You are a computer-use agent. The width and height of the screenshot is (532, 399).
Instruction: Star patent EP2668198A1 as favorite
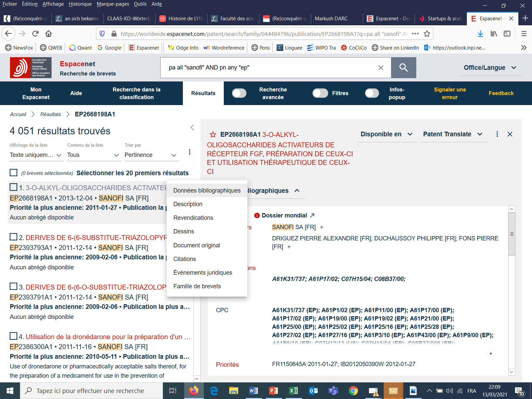point(213,135)
